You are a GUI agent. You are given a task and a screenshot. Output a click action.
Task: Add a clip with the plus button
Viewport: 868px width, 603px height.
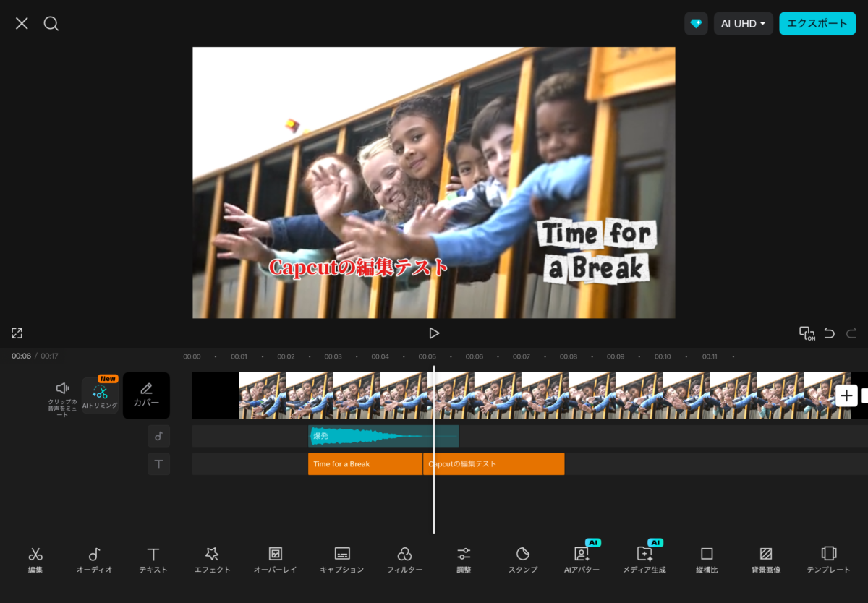pyautogui.click(x=846, y=395)
